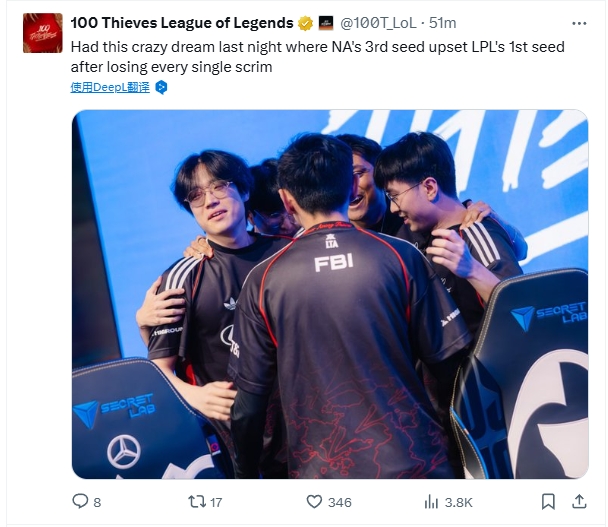Bookmark the tweet with the bookmark icon

click(548, 502)
